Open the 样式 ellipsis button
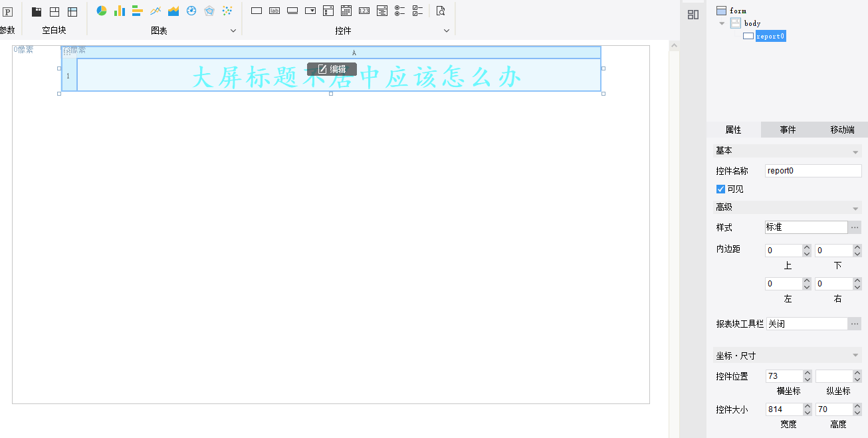The image size is (868, 438). (855, 227)
